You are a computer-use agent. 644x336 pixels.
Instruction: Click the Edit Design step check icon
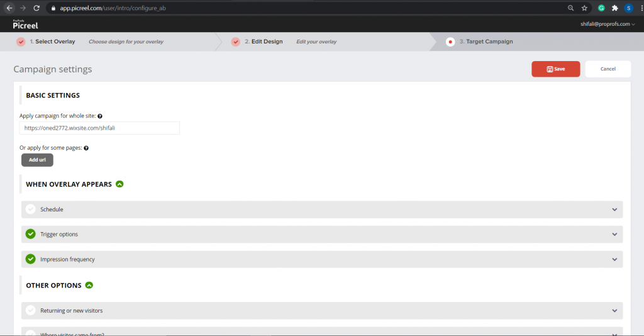(x=235, y=42)
